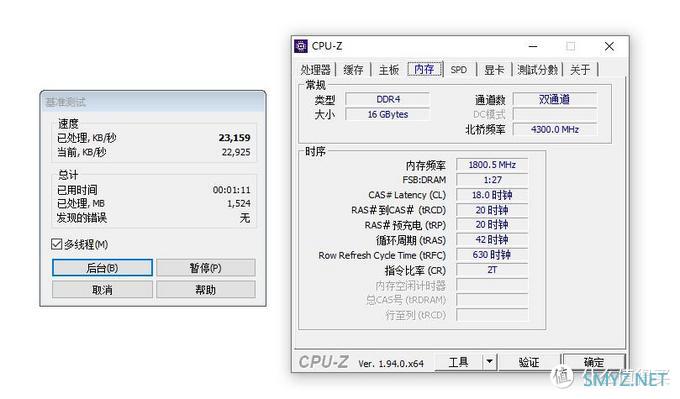The image size is (680, 399).
Task: Click the 取消 button in benchmark dialog
Action: tap(102, 289)
